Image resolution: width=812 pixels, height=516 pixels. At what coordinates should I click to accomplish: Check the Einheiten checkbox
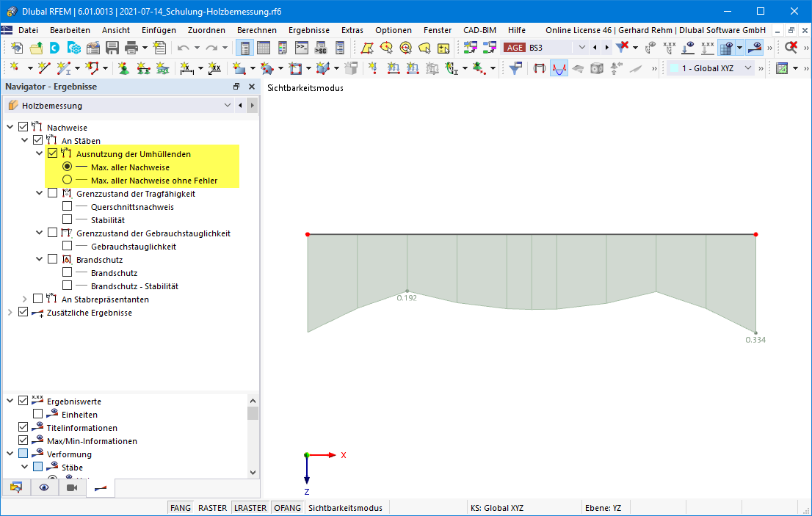click(37, 414)
